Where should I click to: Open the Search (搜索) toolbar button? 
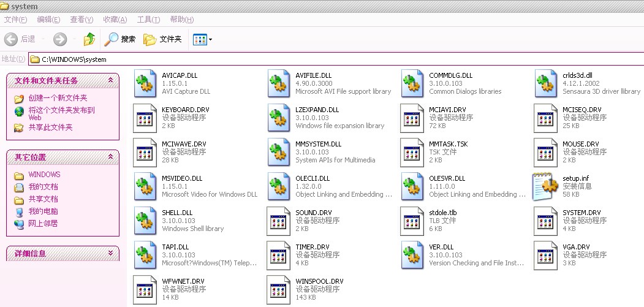coord(119,39)
